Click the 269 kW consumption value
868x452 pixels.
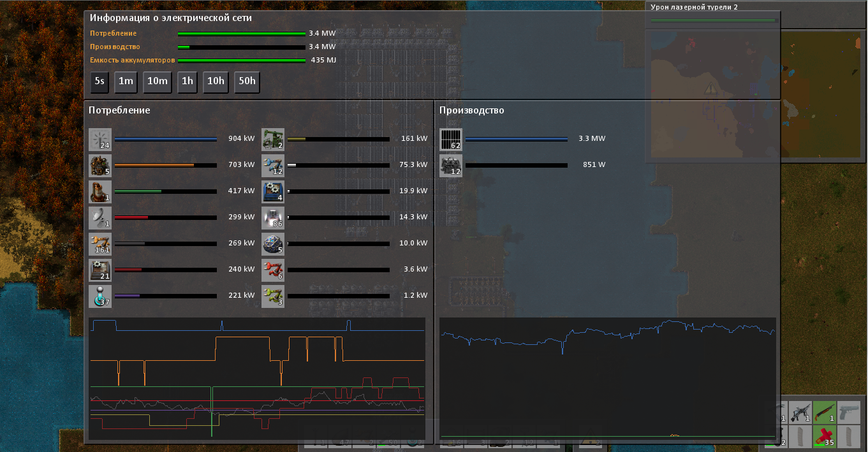(x=241, y=243)
